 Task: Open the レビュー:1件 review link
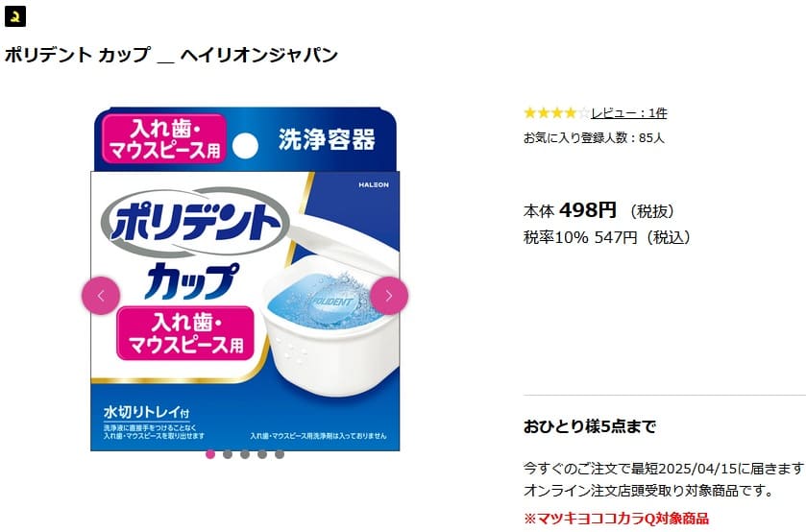tap(628, 113)
